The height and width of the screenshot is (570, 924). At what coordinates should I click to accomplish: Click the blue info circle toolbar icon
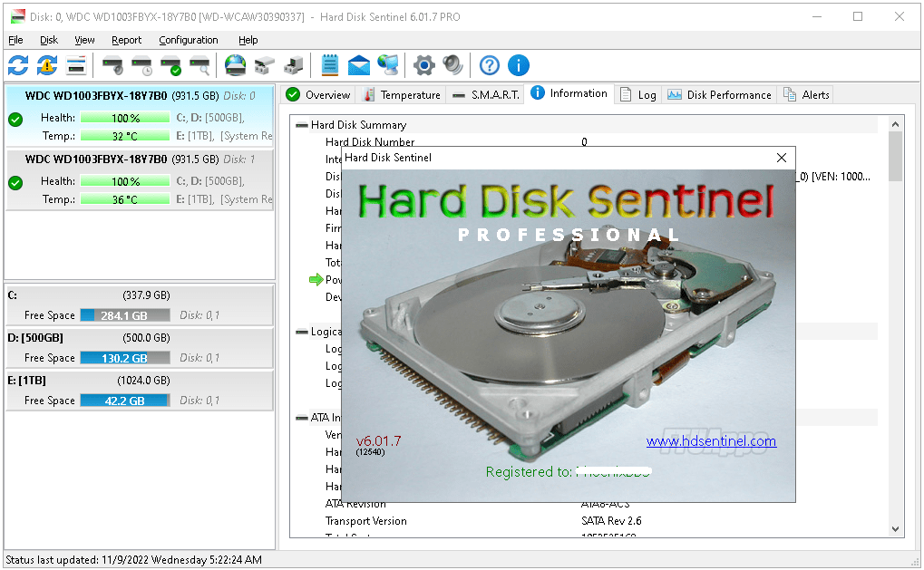tap(519, 65)
